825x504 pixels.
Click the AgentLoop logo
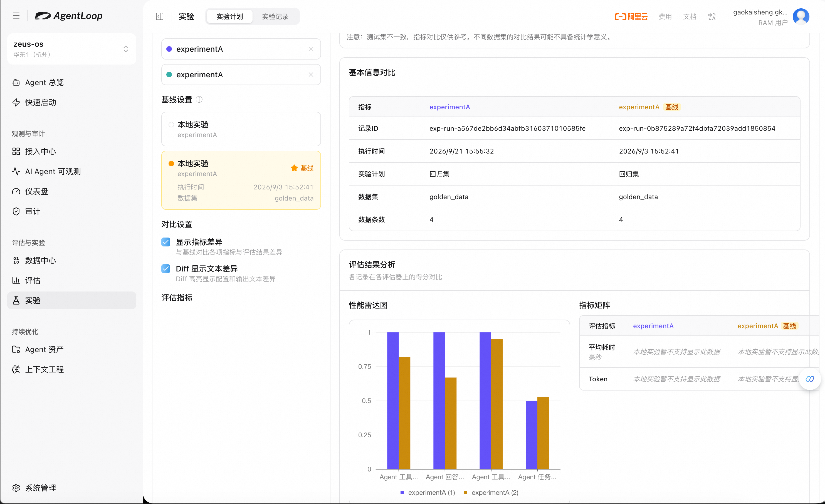pos(69,16)
